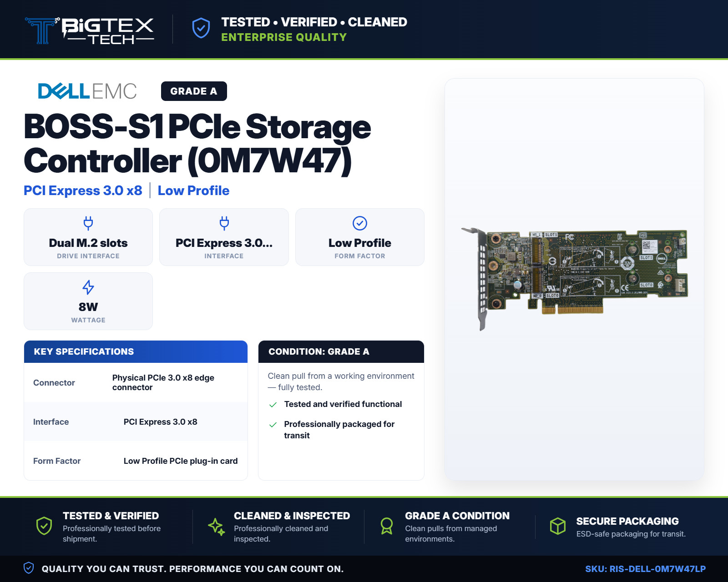
Task: Click the box icon next to Secure Packaging
Action: pos(558,526)
